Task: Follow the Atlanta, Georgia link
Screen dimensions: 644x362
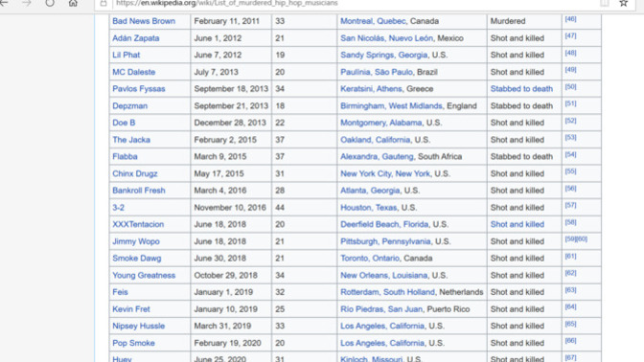Action: (x=370, y=191)
